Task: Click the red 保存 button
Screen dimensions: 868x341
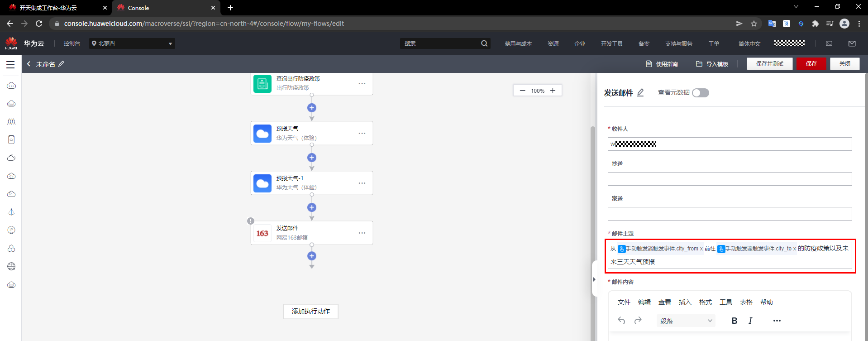Action: coord(811,64)
